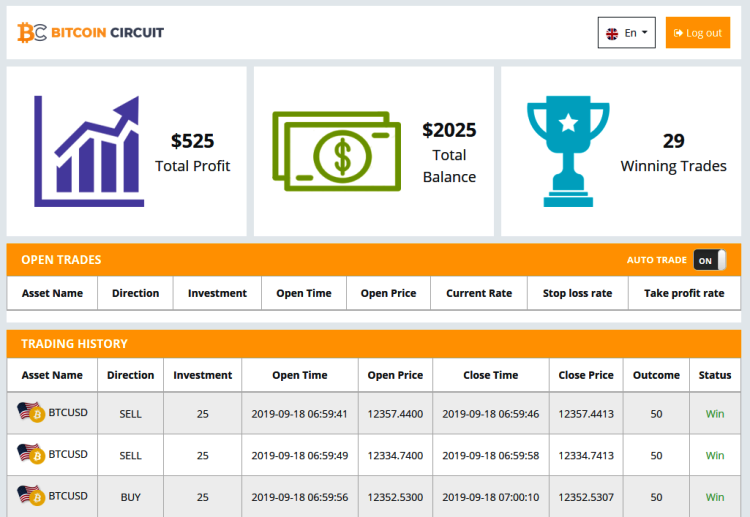Click the Bitcoin Circuit logo
This screenshot has height=517, width=750.
tap(91, 32)
